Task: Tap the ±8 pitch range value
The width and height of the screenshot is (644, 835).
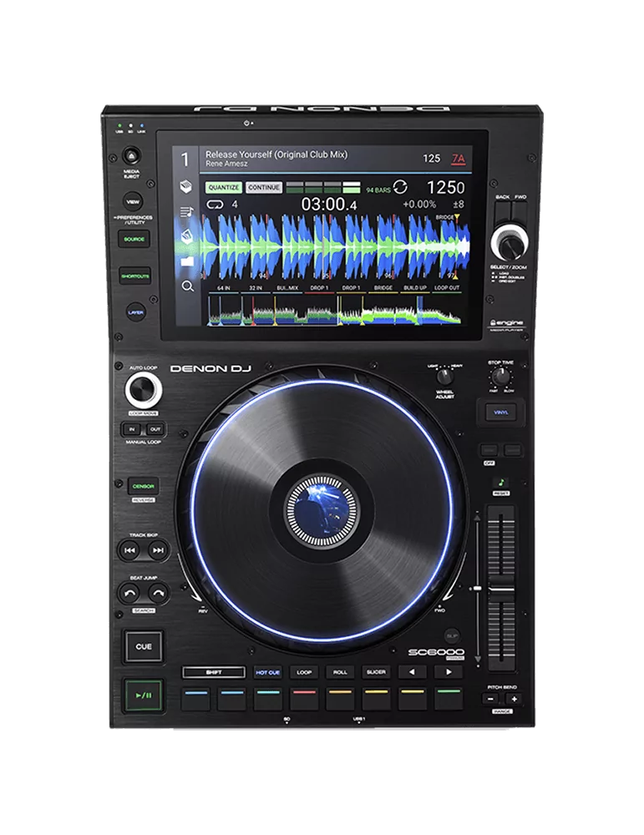Action: (x=458, y=204)
